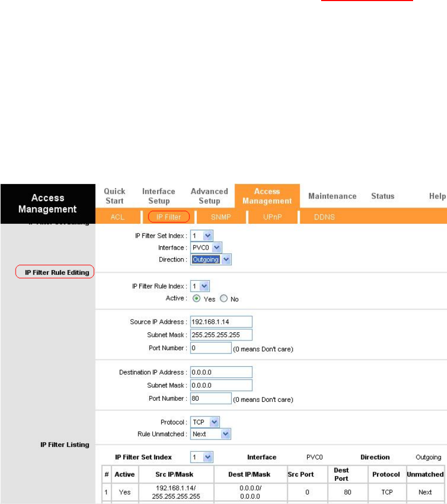Expand the Protocol TCP dropdown
This screenshot has width=447, height=504.
coord(205,422)
